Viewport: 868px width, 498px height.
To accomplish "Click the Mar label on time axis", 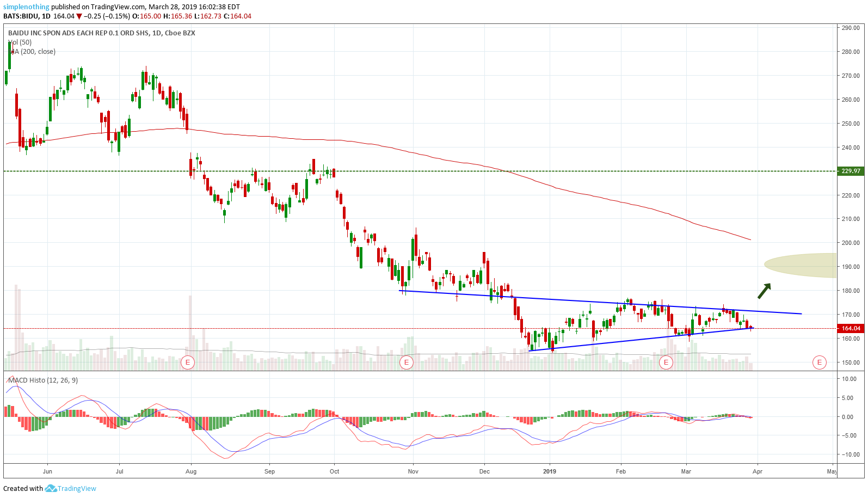I will tap(686, 471).
